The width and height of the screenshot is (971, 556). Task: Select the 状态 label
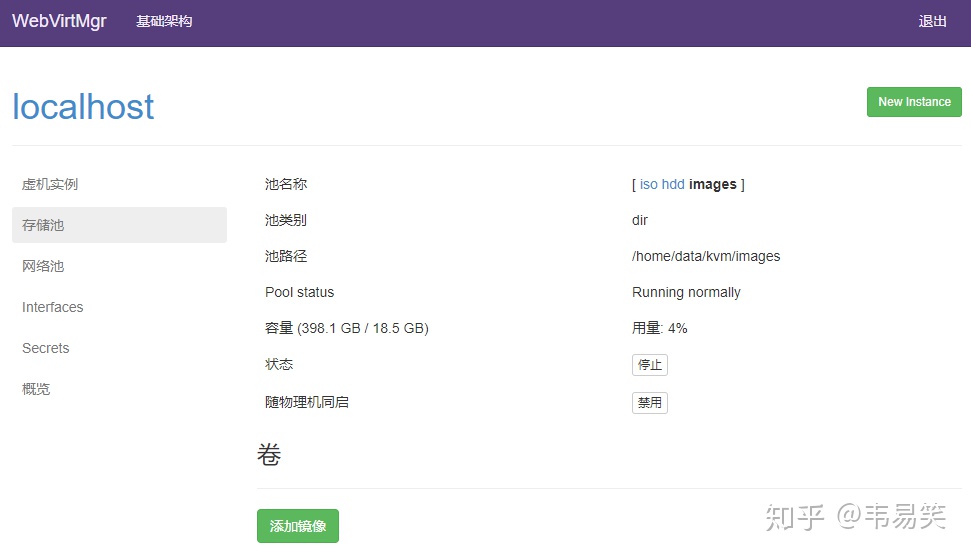tap(279, 364)
